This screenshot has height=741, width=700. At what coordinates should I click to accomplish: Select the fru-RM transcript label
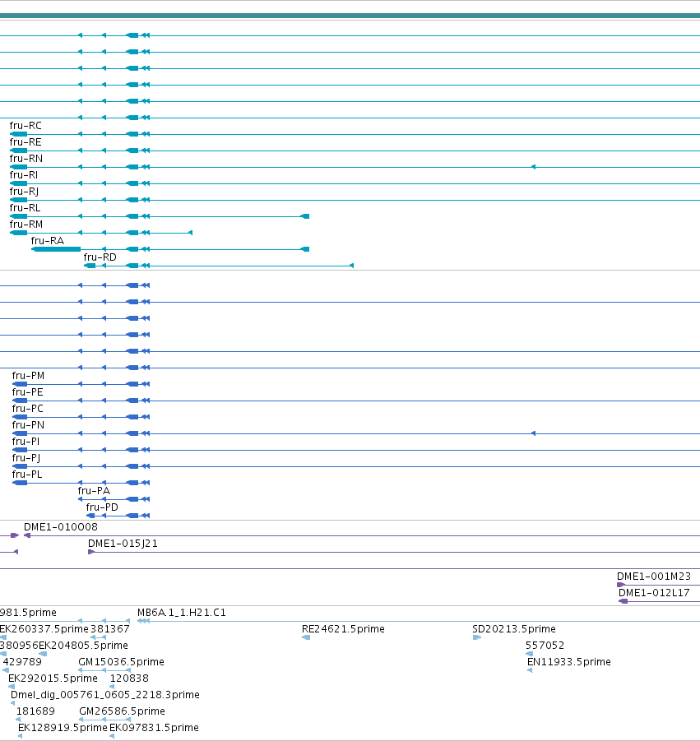26,225
